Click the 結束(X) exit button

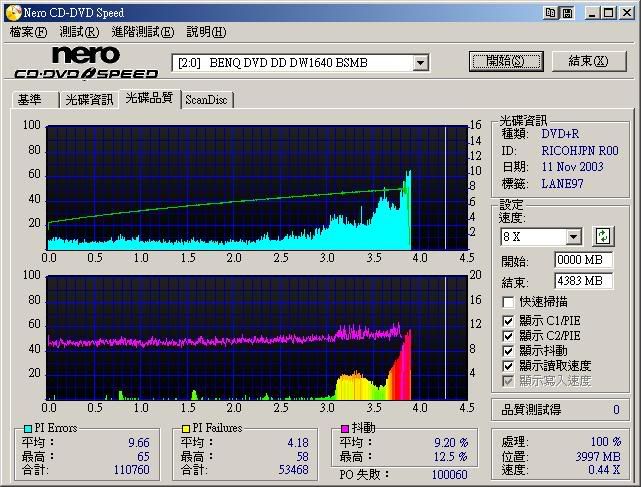(589, 61)
